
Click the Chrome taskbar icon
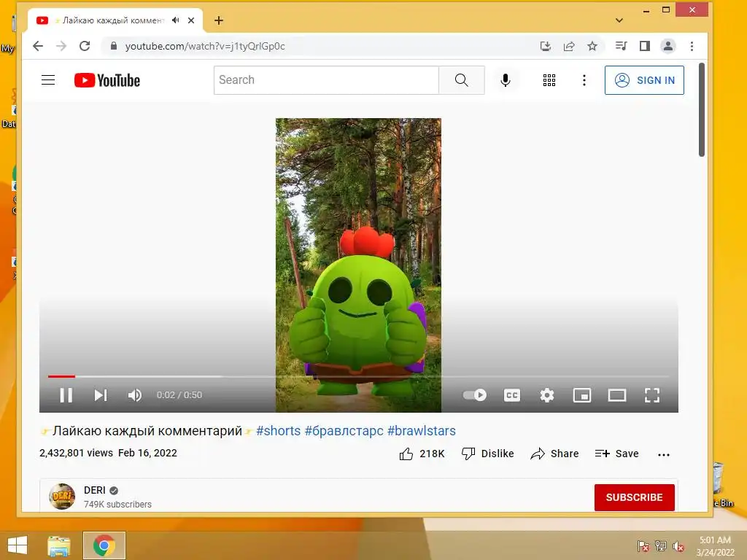coord(104,545)
